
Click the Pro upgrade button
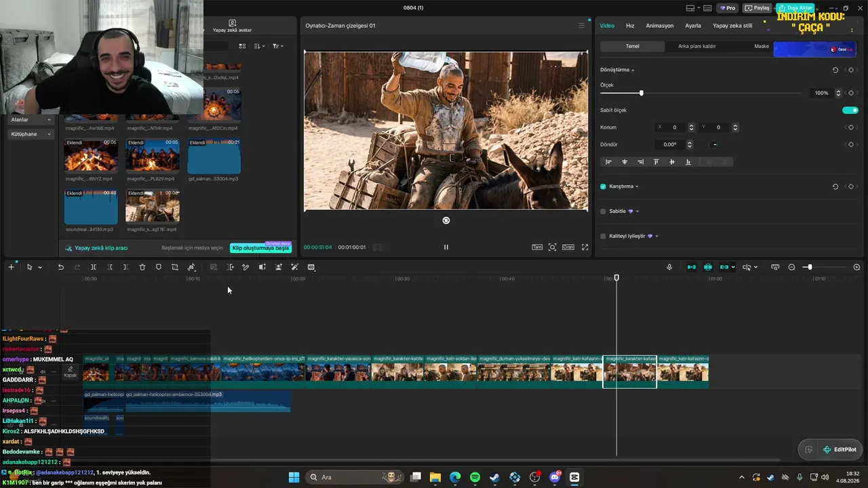pyautogui.click(x=728, y=8)
